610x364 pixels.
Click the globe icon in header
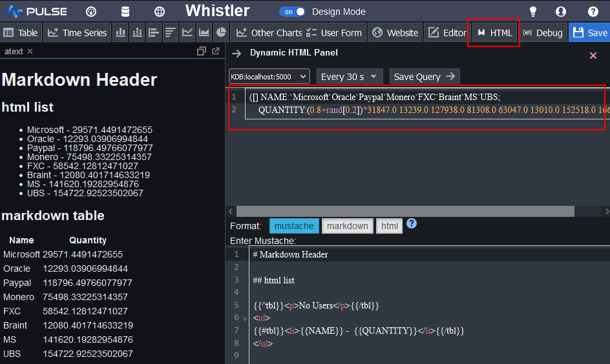coord(160,12)
